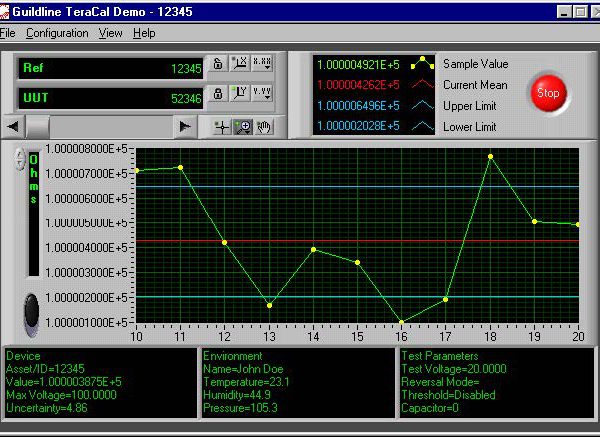Screen dimensions: 600x437
Task: Maximize the TeraCal Demo window
Action: (x=580, y=12)
